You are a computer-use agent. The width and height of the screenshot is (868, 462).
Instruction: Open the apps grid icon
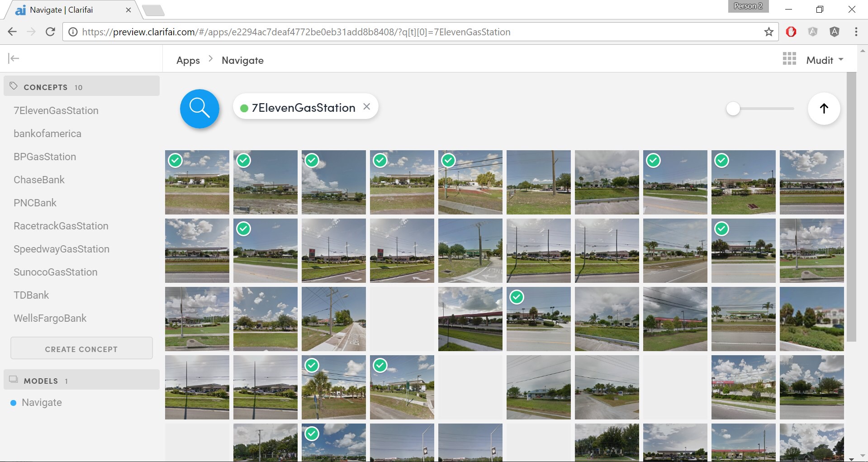tap(789, 59)
